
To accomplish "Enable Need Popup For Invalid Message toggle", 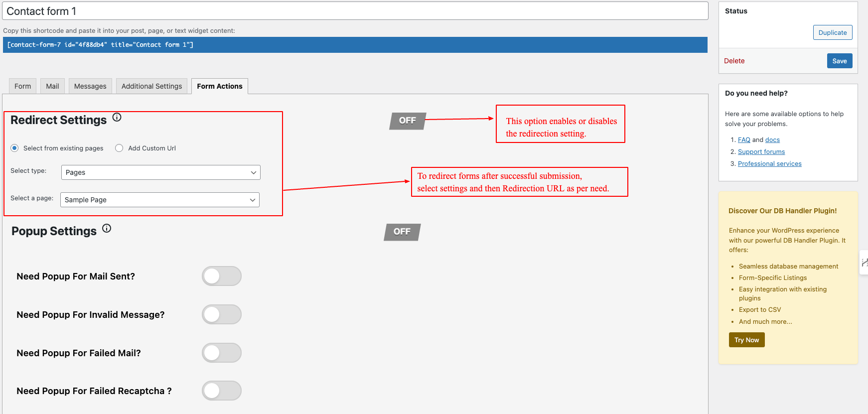I will pos(222,314).
